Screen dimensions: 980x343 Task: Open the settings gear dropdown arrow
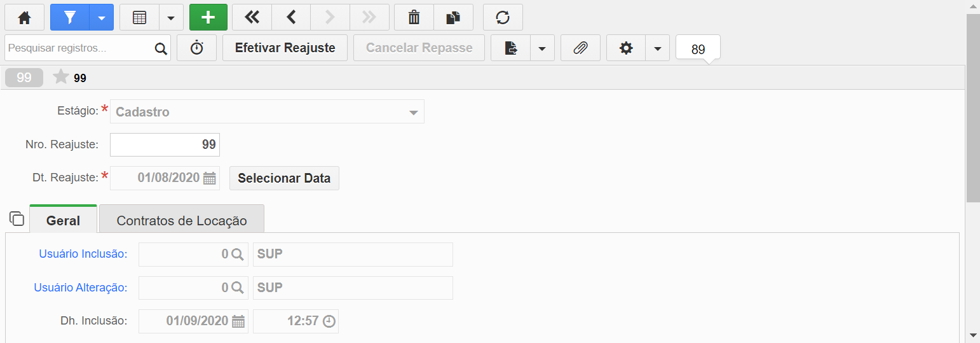point(657,48)
